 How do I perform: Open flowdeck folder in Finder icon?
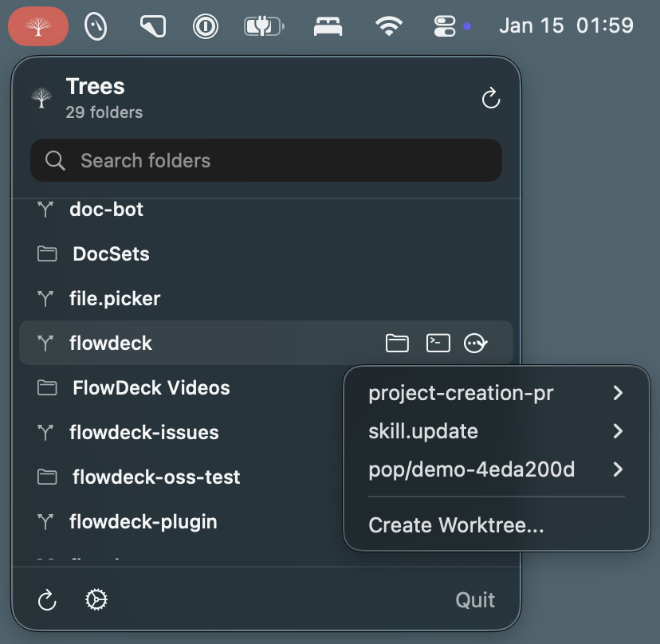click(x=397, y=344)
